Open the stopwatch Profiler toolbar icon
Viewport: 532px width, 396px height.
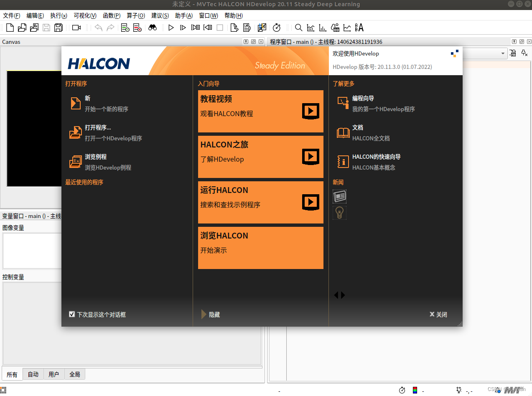click(x=277, y=28)
